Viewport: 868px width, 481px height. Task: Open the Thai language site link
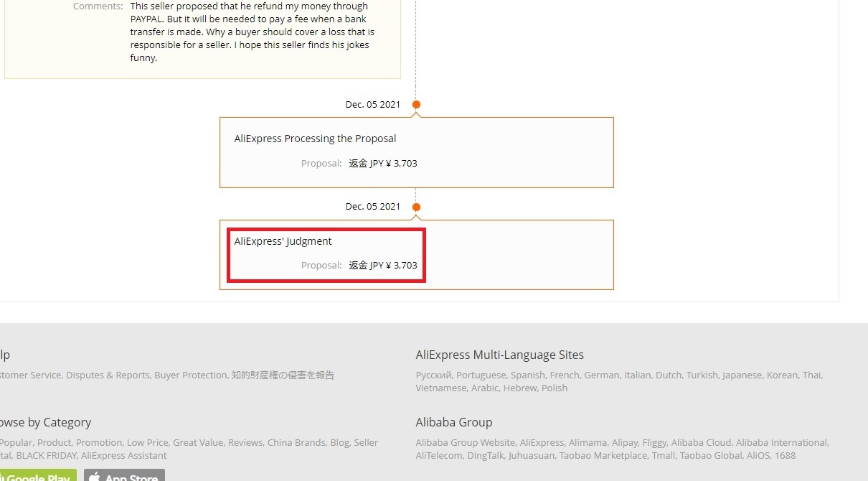point(812,375)
